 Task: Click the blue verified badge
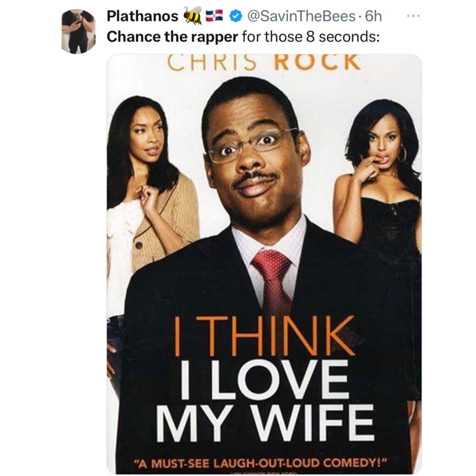coord(235,16)
